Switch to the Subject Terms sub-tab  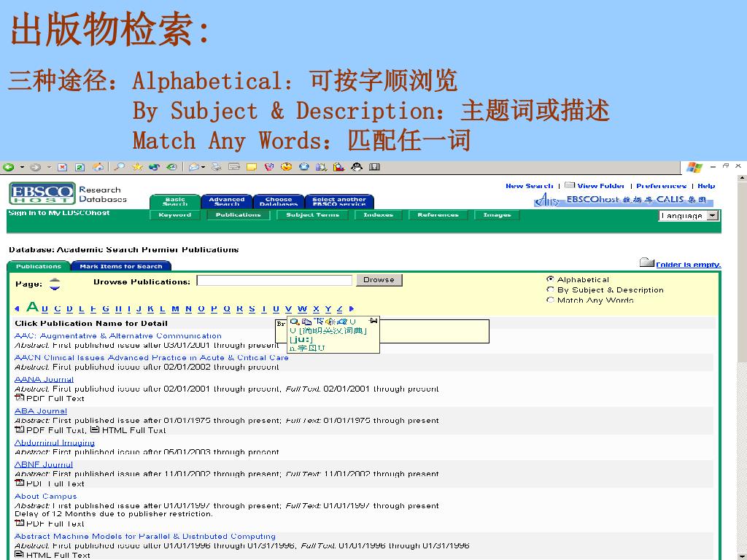tap(312, 215)
